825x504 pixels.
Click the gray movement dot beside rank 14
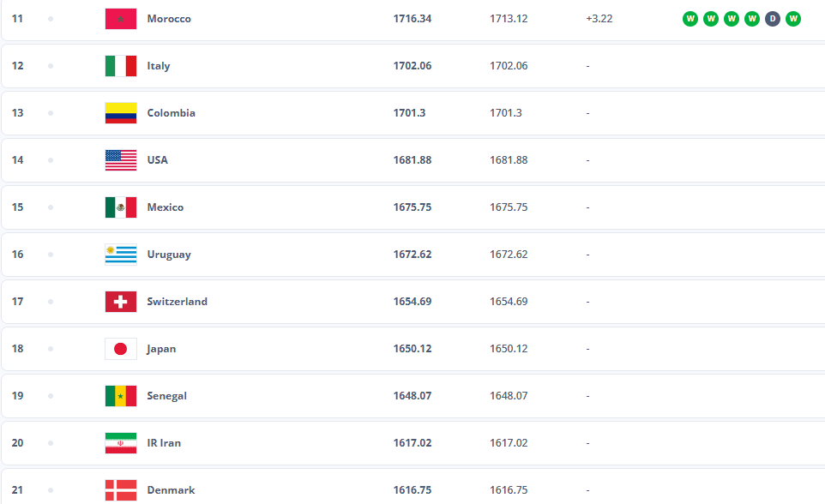tap(51, 160)
